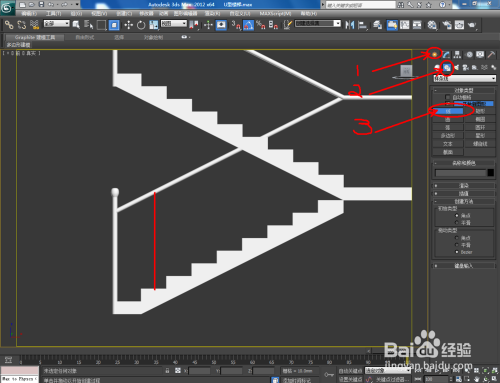The height and width of the screenshot is (383, 500).
Task: Collapse the Object Type (对象类型) rollout
Action: click(x=464, y=90)
